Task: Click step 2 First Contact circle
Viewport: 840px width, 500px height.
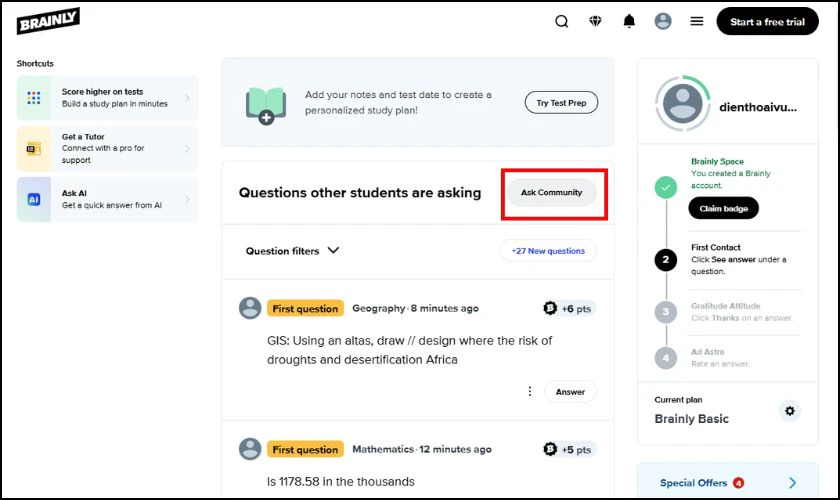Action: [666, 260]
